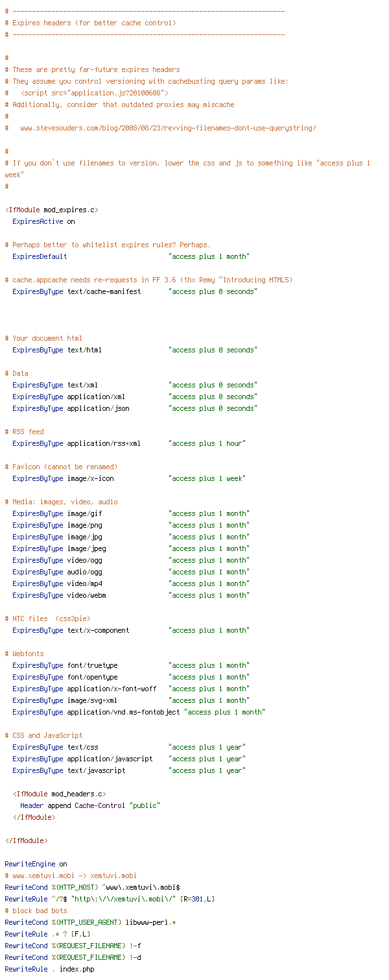Click the ExpiresByType image/png line
389x980 pixels.
coord(130,525)
